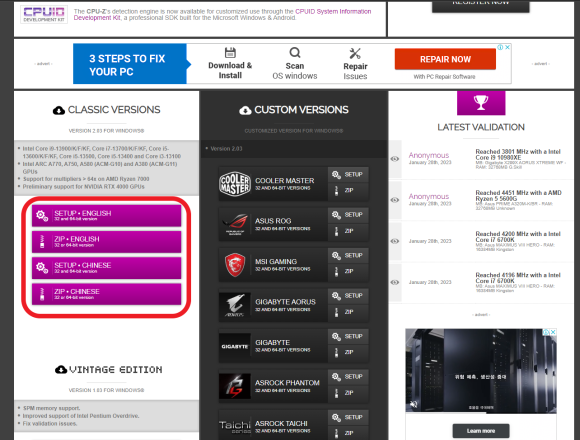Open Reached 3801 MHz Intel Core i9 validation
The image size is (580, 440).
pyautogui.click(x=518, y=155)
